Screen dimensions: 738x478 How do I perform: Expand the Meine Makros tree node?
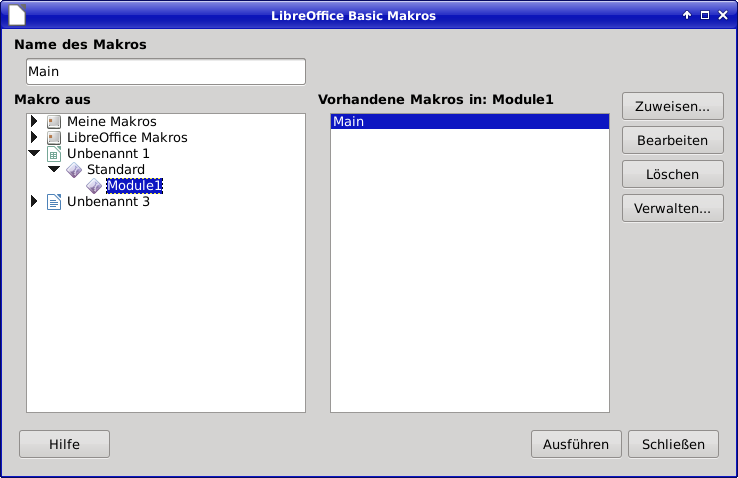coord(34,122)
